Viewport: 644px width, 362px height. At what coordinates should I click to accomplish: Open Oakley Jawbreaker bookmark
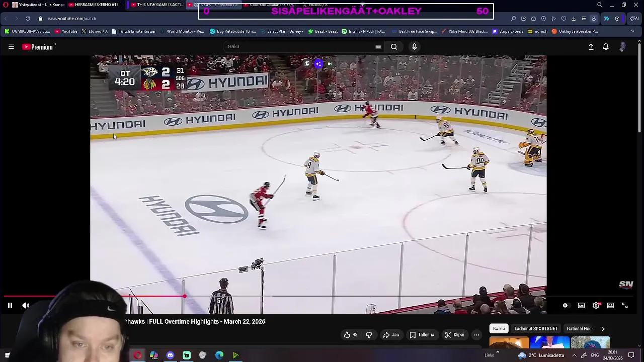click(x=575, y=31)
